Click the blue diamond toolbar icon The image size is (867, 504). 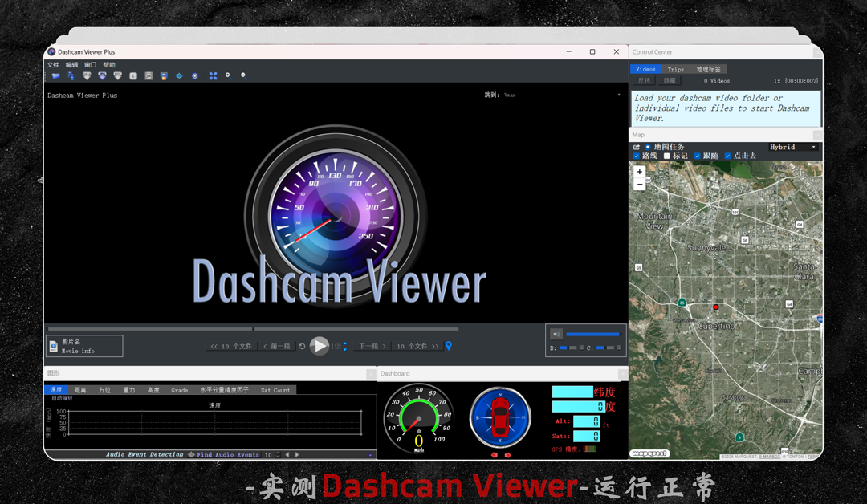point(179,75)
